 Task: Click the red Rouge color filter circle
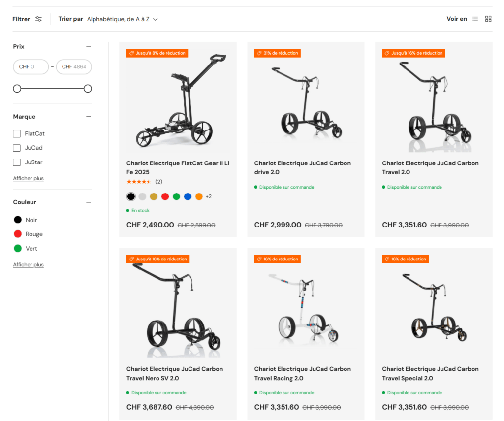(x=18, y=234)
